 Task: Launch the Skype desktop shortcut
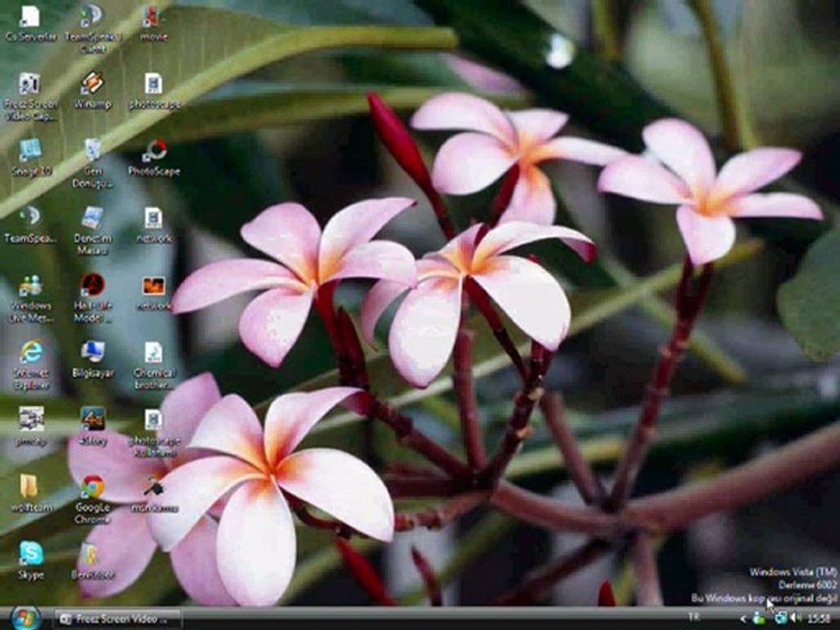point(31,560)
